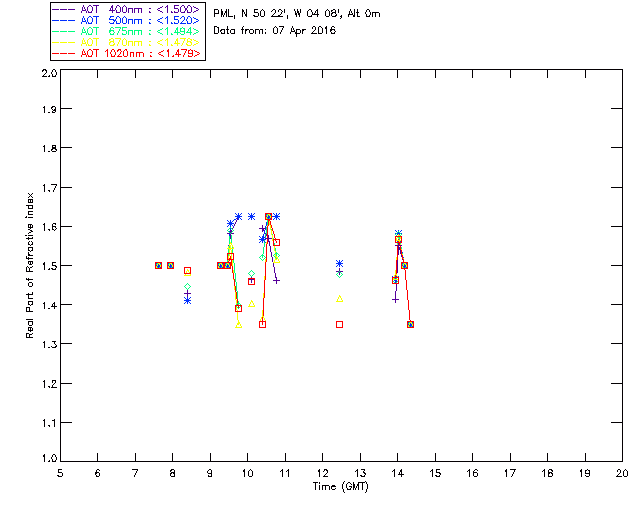
Task: Click the x-axis tick label 5
Action: pyautogui.click(x=60, y=473)
